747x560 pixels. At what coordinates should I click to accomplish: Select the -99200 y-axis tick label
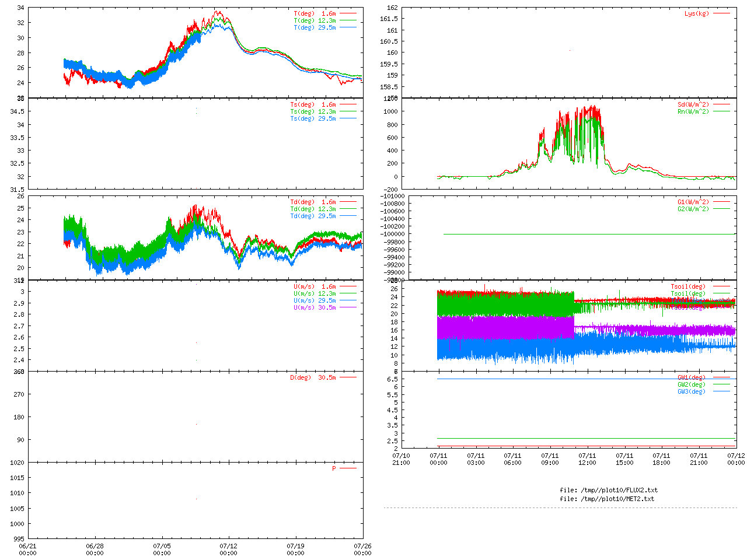395,264
